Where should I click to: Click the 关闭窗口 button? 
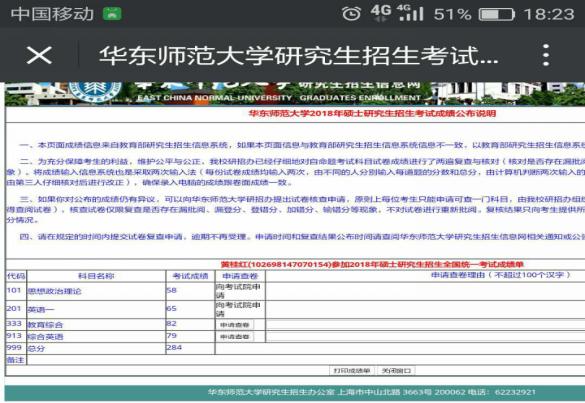click(x=396, y=371)
